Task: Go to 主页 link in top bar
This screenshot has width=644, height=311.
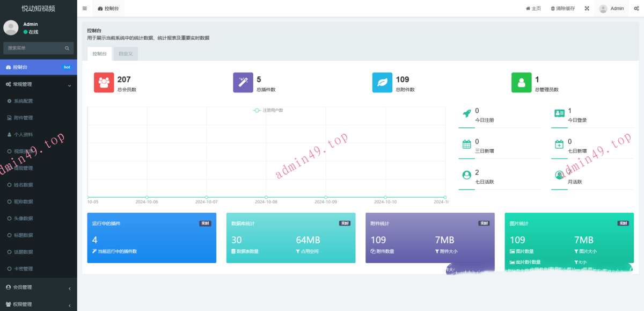Action: 533,9
